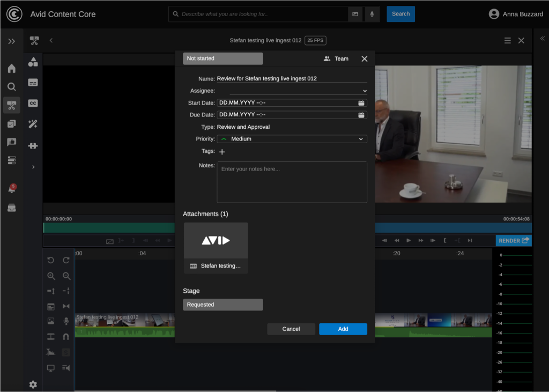Click into the Notes text area
This screenshot has width=549, height=392.
292,182
